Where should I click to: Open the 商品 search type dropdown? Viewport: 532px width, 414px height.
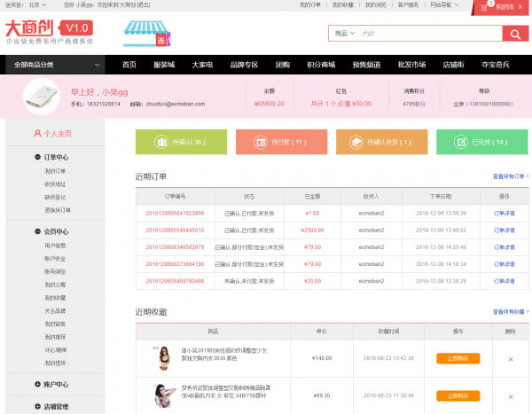point(343,34)
